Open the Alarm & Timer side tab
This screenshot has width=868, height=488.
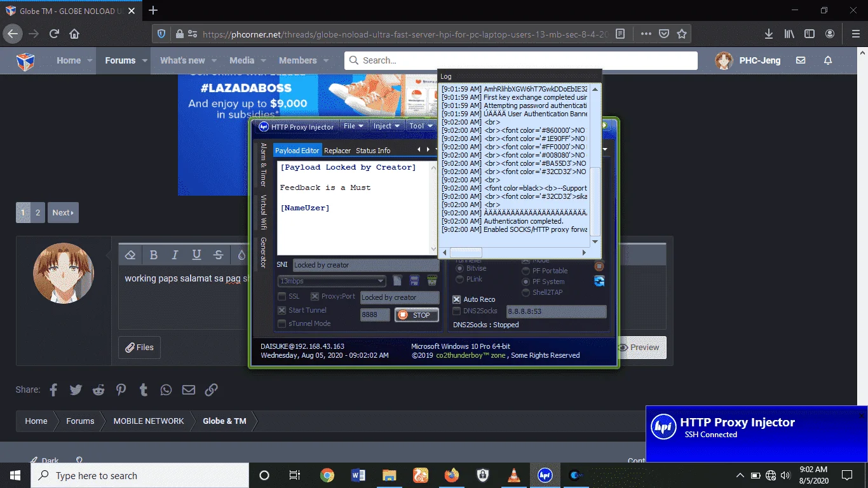263,164
